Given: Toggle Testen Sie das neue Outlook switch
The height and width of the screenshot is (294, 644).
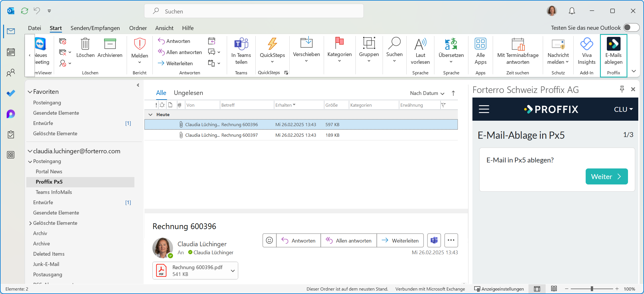Looking at the screenshot, I should pos(631,27).
